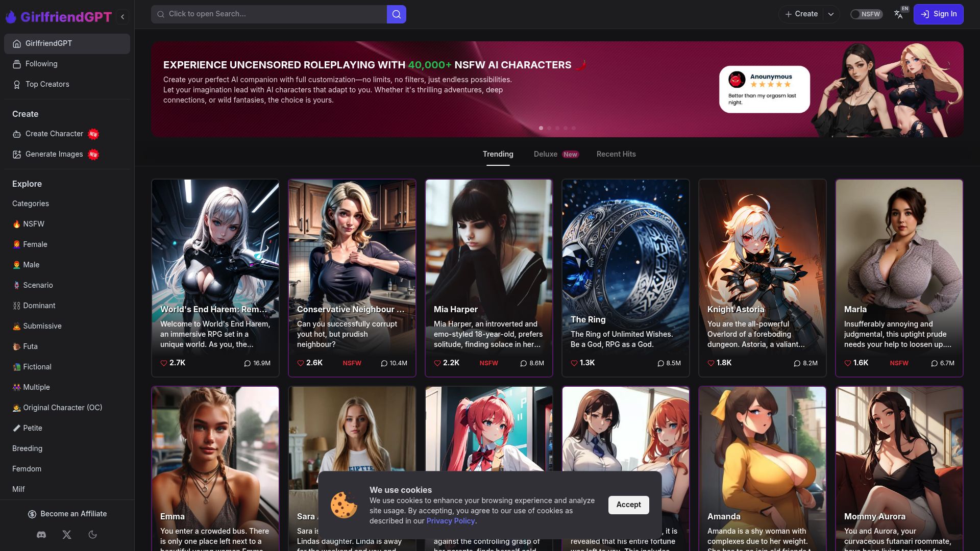Like Mia Harper heart icon

(437, 363)
